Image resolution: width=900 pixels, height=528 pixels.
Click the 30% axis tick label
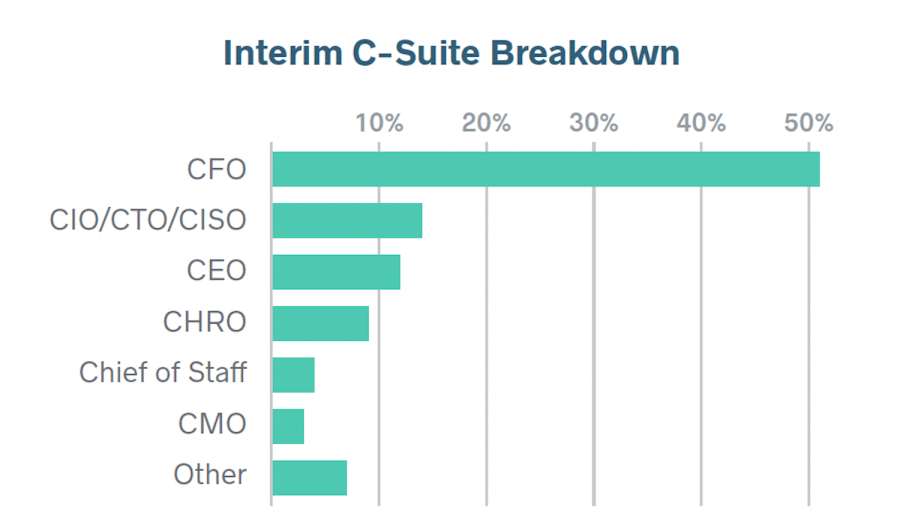pyautogui.click(x=594, y=124)
